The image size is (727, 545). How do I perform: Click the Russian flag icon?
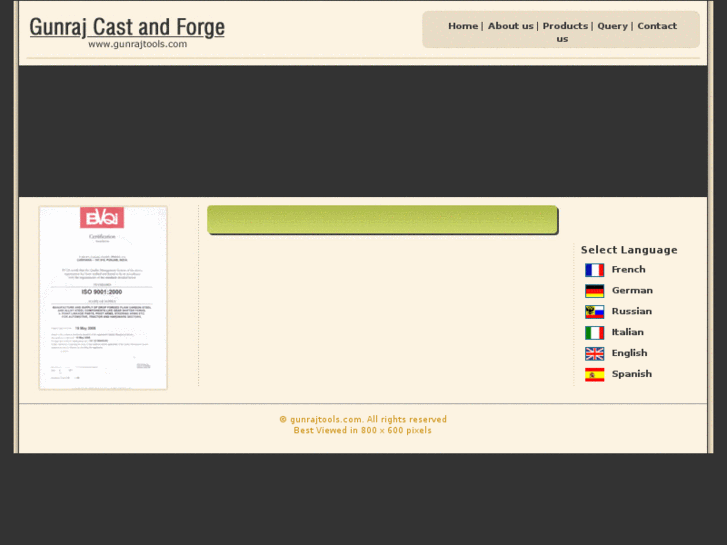click(594, 312)
